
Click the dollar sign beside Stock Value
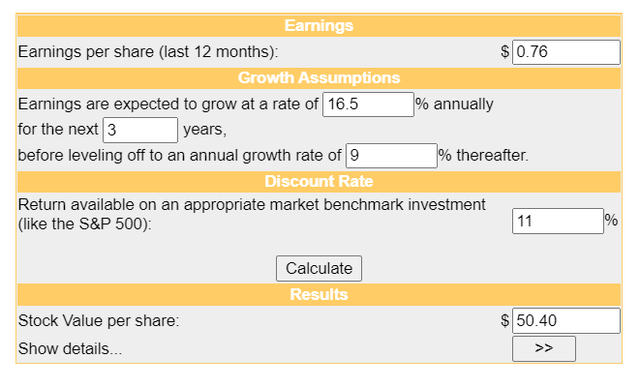505,320
